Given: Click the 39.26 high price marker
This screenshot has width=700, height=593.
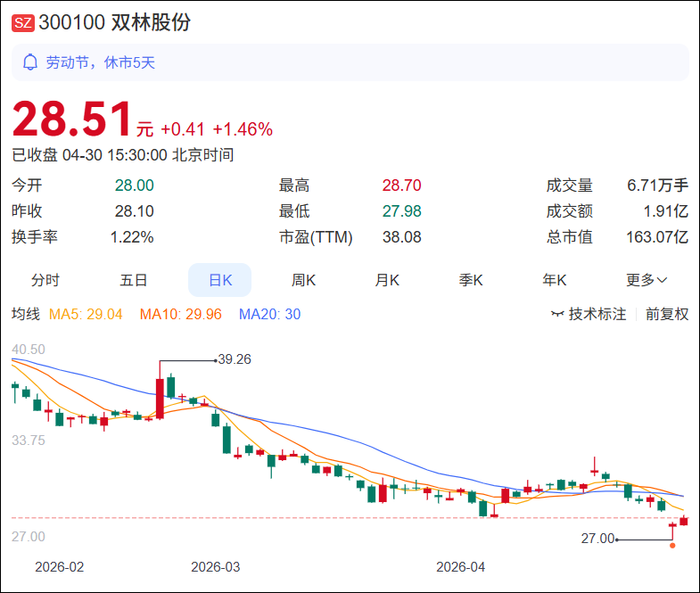Looking at the screenshot, I should 235,359.
